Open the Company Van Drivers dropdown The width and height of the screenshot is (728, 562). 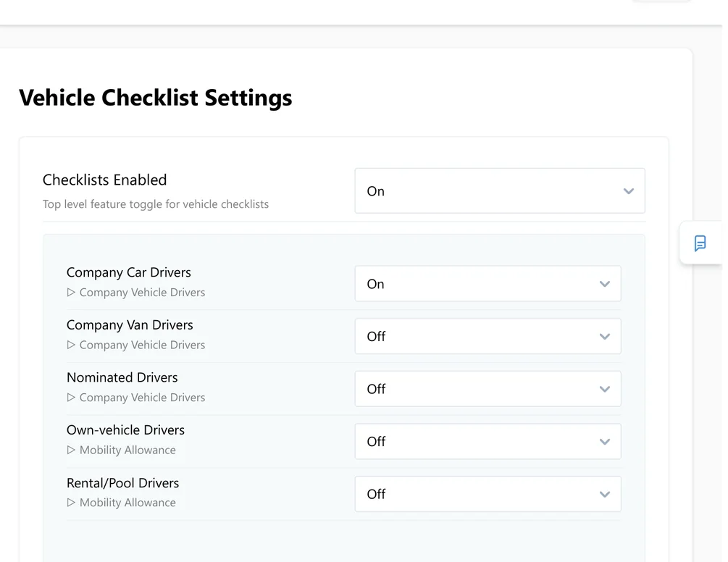coord(488,336)
